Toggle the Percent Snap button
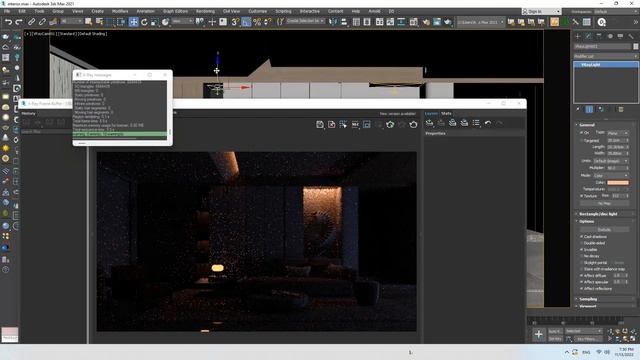The image size is (640, 360). coord(257,22)
